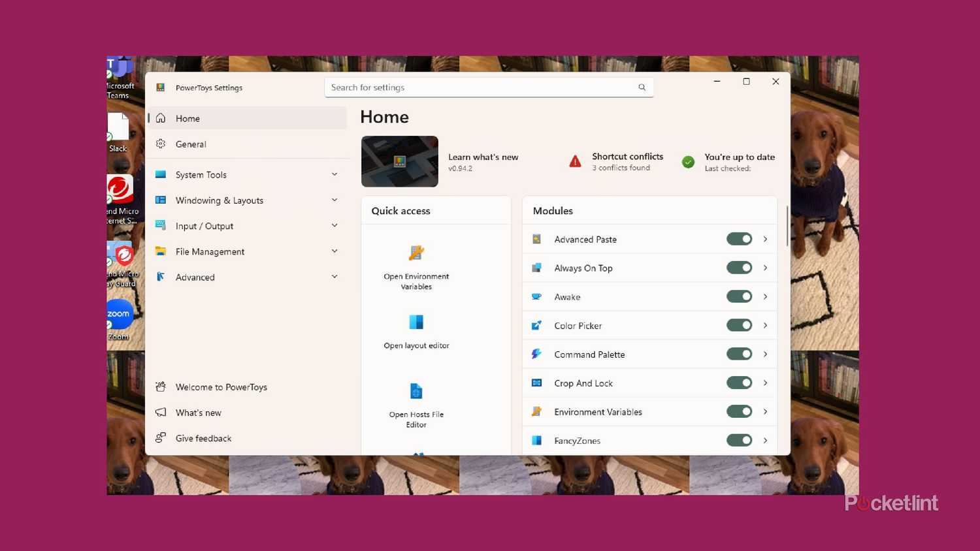The image size is (980, 551).
Task: Open What's new in sidebar
Action: [x=198, y=413]
